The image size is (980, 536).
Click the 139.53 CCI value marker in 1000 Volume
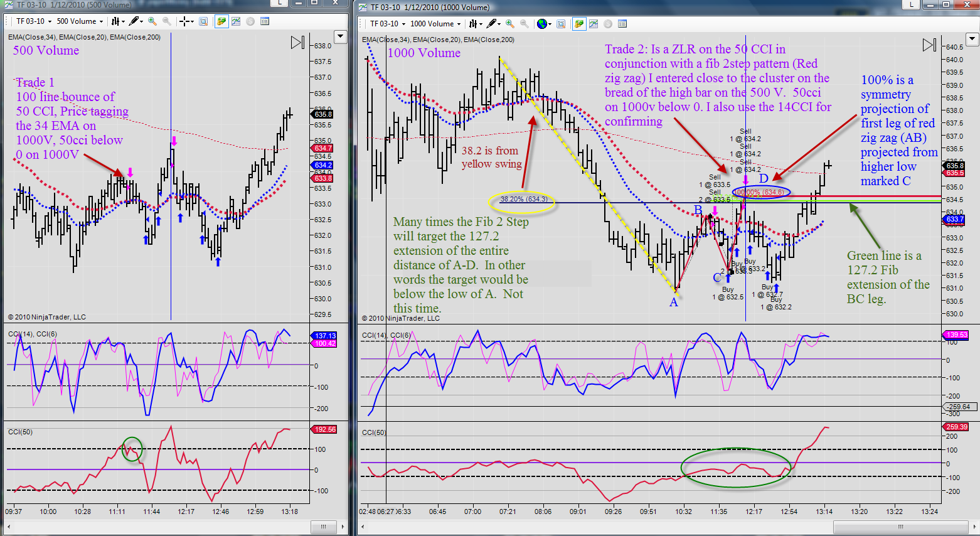click(957, 335)
